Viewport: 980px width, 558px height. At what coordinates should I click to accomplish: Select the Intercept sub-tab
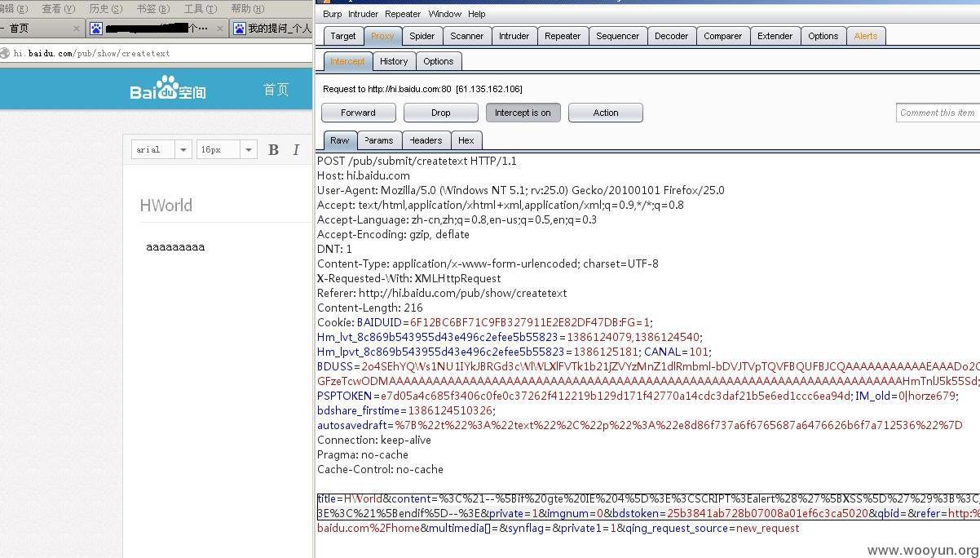coord(348,61)
